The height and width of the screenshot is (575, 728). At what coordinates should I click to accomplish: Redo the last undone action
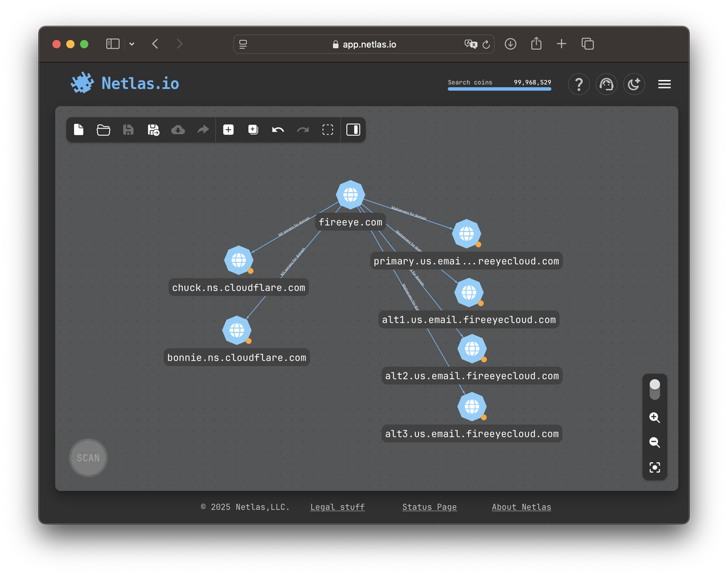[302, 129]
